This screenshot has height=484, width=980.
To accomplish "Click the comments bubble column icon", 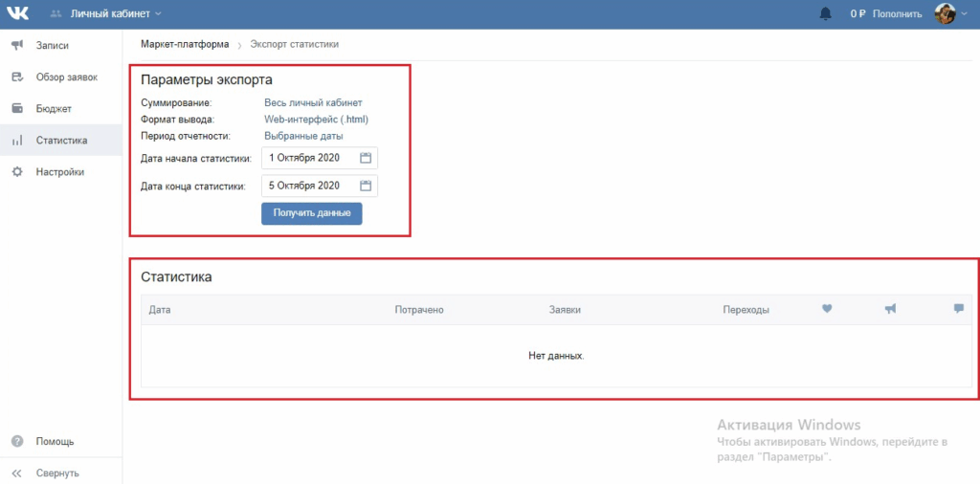I will pyautogui.click(x=959, y=309).
